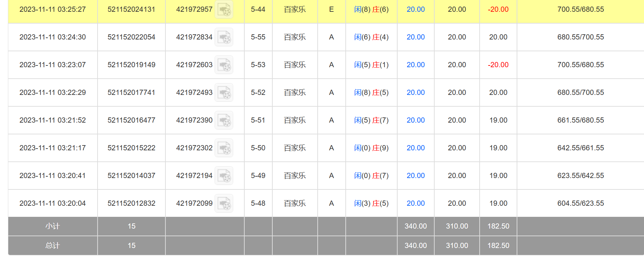Click blue 20.00 bet amount in 03:25:27 row
The width and height of the screenshot is (644, 257).
tap(416, 9)
